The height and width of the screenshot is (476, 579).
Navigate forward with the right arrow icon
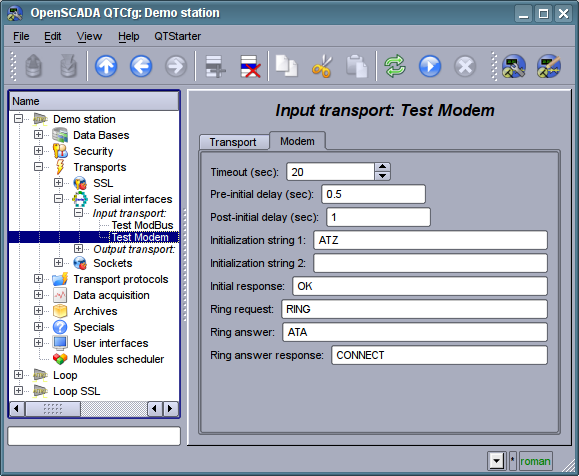[176, 66]
